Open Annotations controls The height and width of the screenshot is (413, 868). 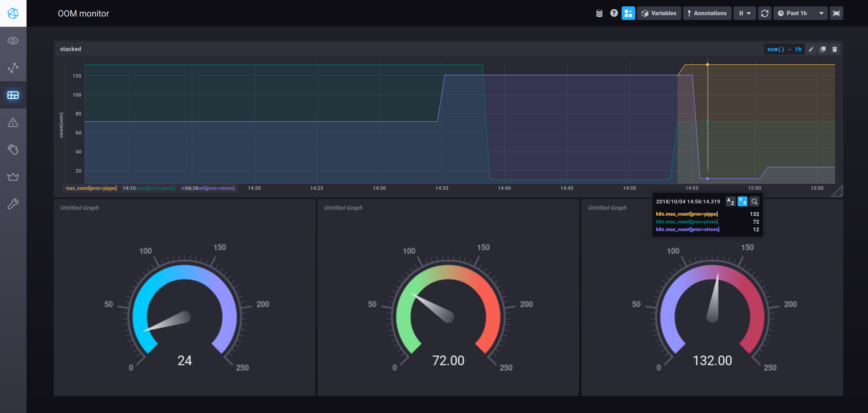pos(707,13)
